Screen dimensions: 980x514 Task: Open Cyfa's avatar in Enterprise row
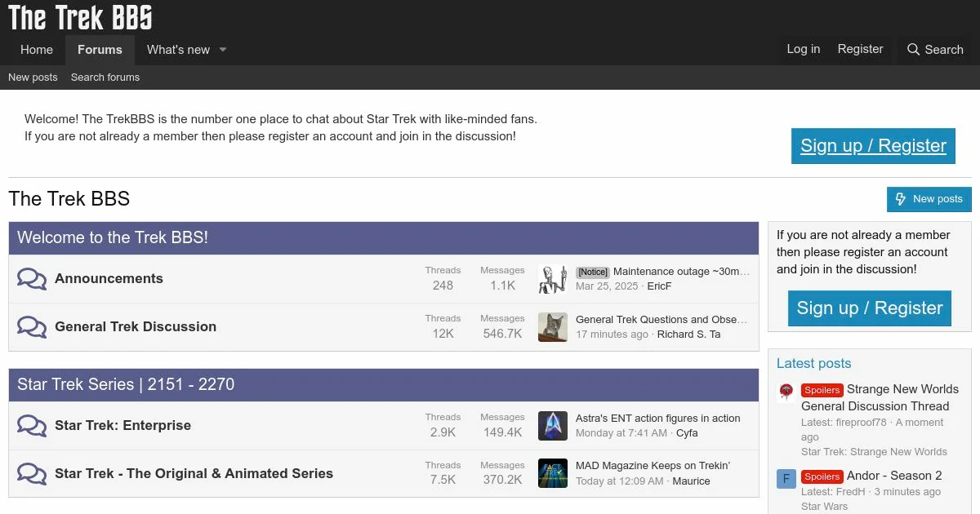tap(553, 426)
